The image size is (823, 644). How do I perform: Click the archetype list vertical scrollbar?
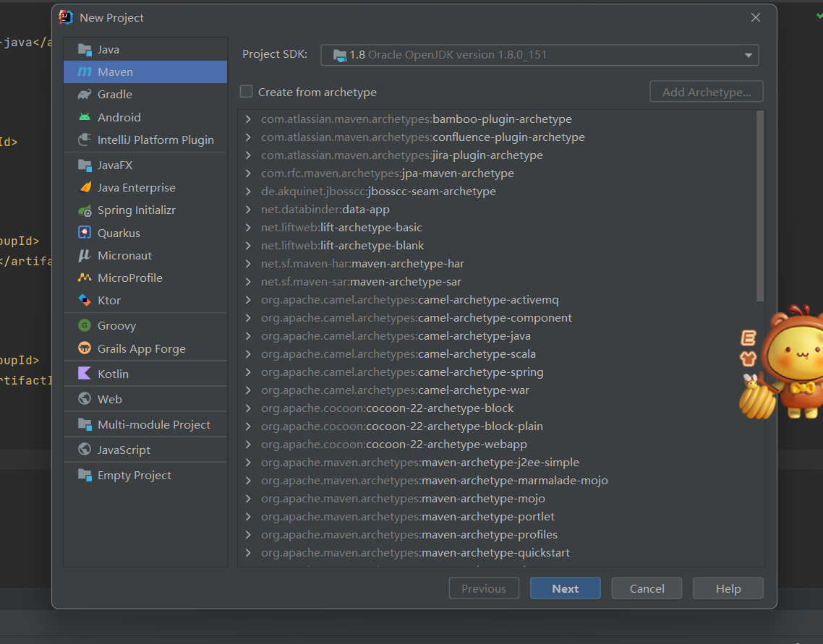point(760,206)
